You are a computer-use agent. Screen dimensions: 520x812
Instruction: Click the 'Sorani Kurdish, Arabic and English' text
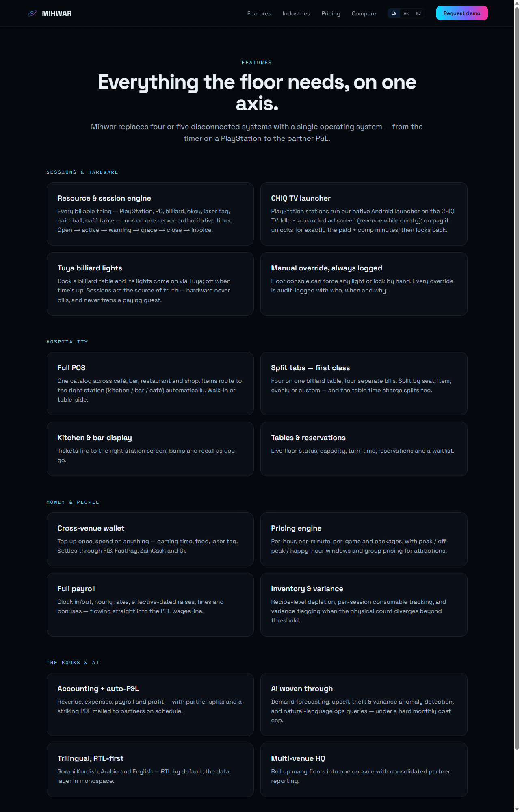click(x=143, y=776)
